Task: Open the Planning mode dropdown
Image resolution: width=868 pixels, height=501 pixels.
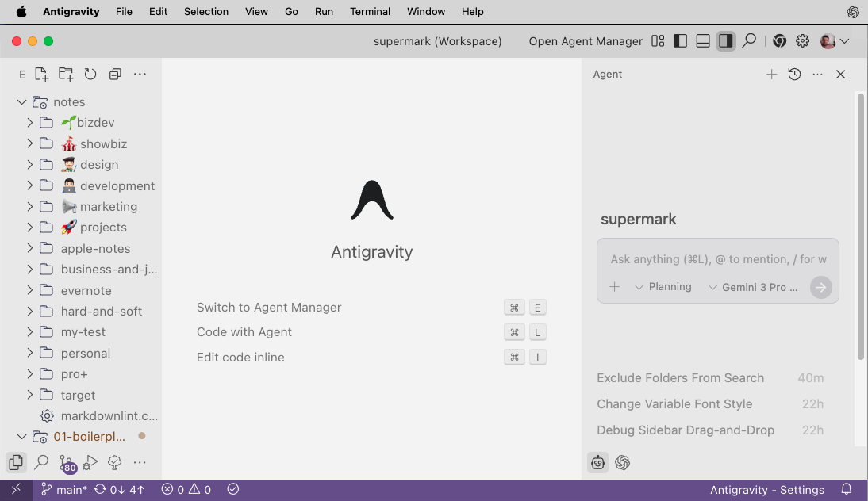Action: pos(663,287)
